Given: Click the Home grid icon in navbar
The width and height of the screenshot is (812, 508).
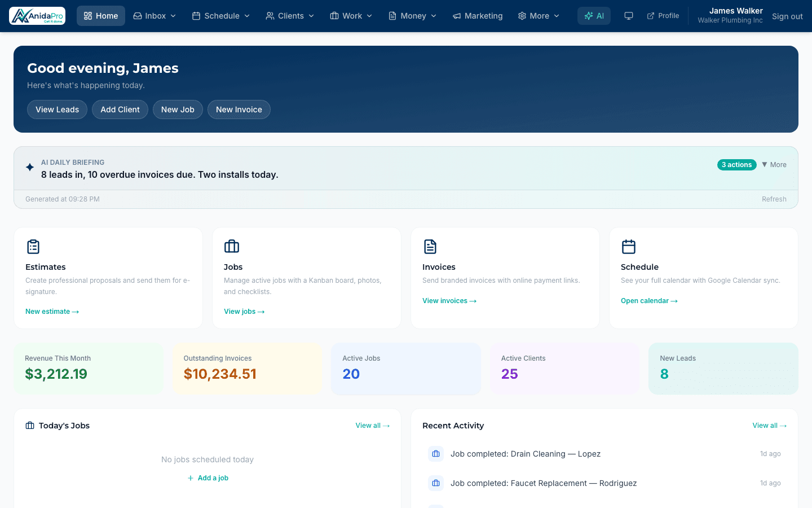Looking at the screenshot, I should point(88,16).
